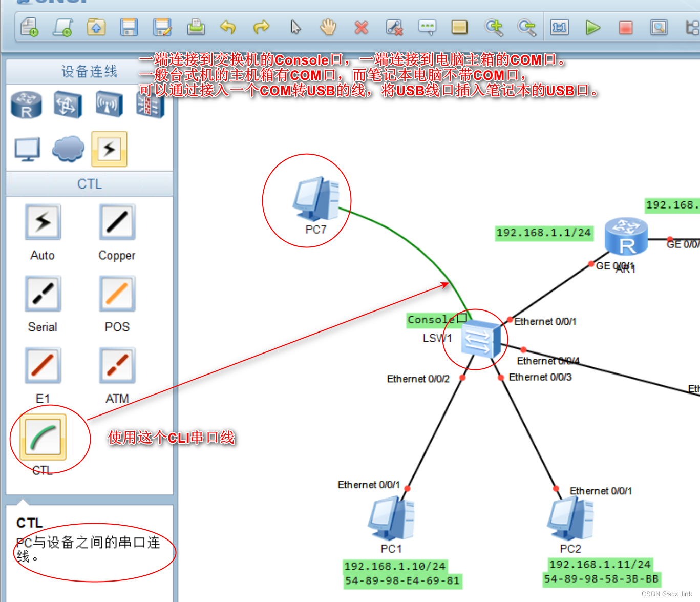
Task: Select the PC1 device on the canvas
Action: click(391, 519)
